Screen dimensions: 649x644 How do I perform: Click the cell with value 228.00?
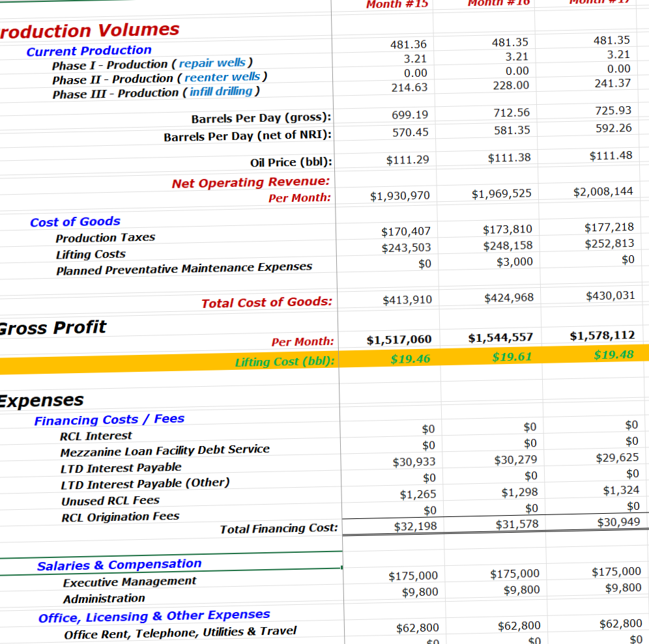coord(511,85)
